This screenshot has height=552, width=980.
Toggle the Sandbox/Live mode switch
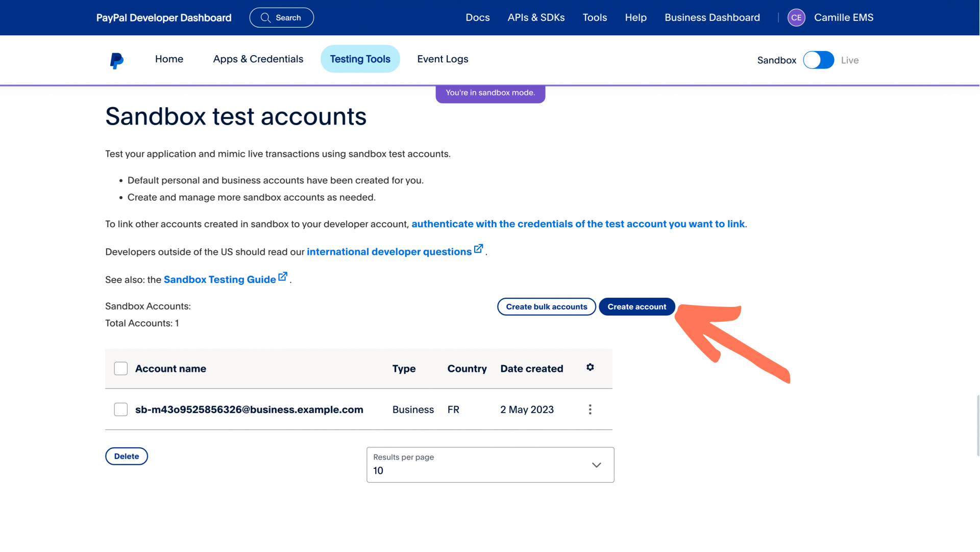pyautogui.click(x=818, y=60)
